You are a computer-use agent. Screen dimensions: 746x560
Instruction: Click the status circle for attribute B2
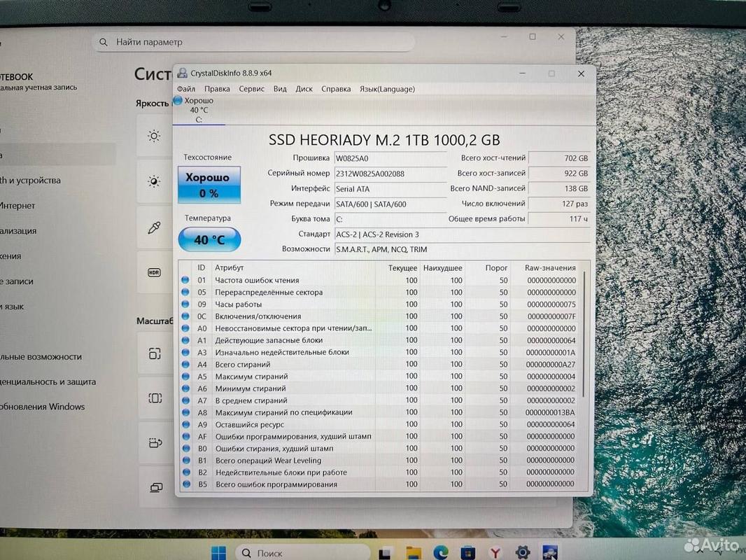186,472
